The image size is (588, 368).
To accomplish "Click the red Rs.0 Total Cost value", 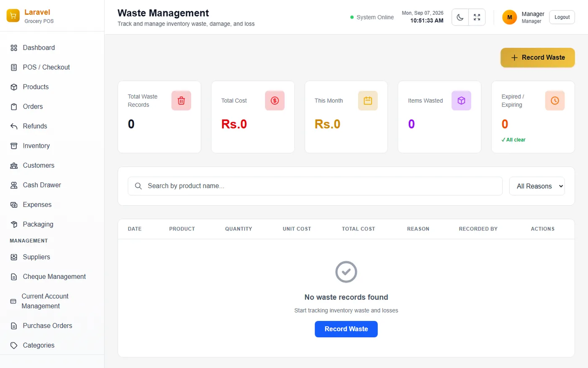I will point(234,124).
